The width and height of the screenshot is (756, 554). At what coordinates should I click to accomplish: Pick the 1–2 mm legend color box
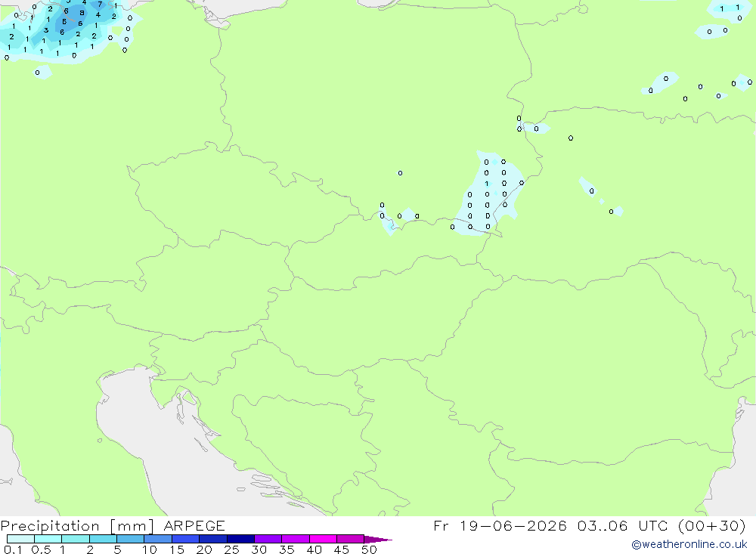pyautogui.click(x=76, y=539)
